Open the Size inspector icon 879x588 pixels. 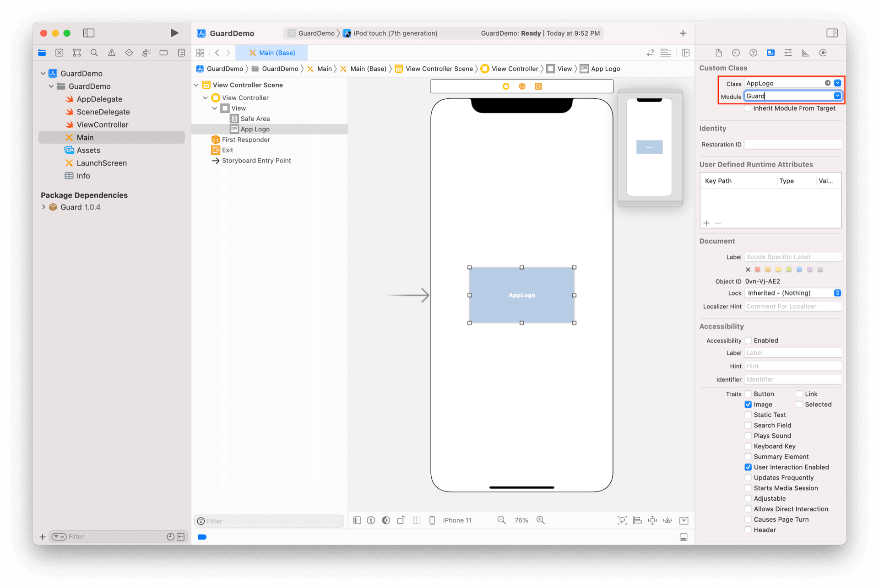[x=805, y=53]
